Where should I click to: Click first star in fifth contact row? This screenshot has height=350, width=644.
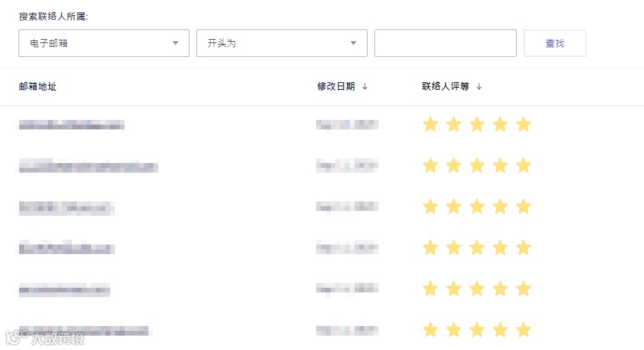tap(430, 288)
